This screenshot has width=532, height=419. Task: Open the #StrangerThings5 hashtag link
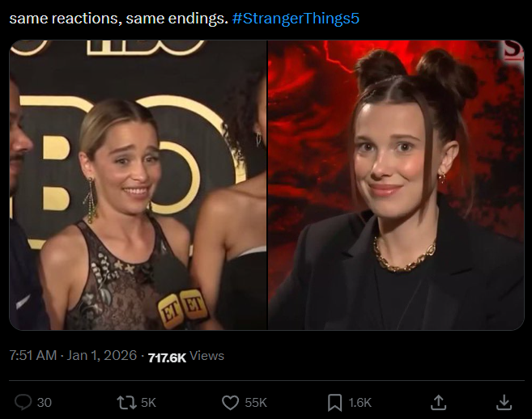pos(296,19)
